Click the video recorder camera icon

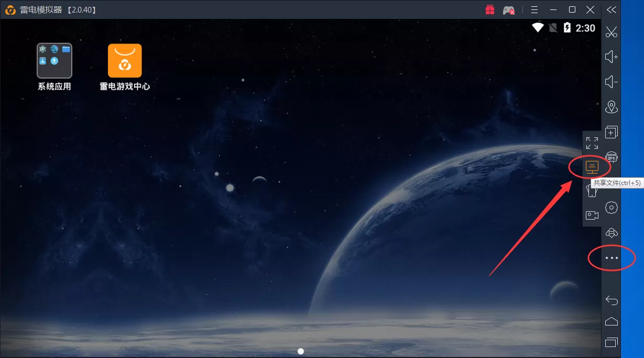point(592,215)
